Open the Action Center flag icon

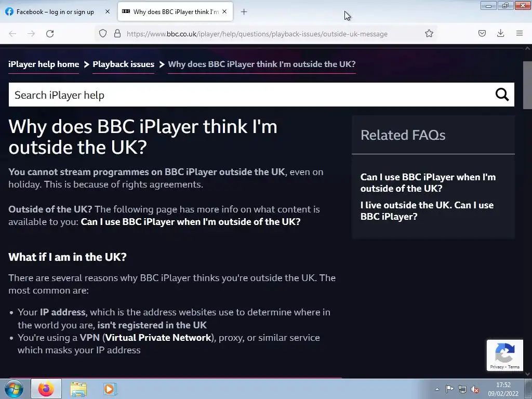click(x=449, y=389)
